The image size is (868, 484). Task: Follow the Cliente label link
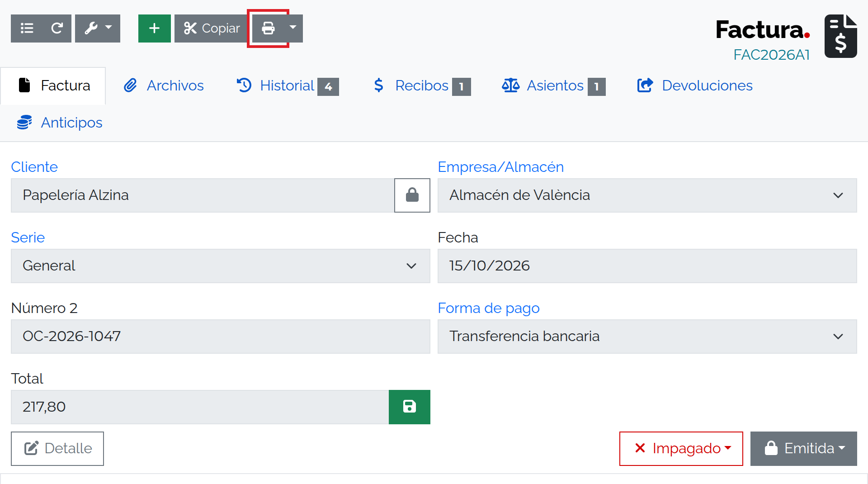(34, 167)
